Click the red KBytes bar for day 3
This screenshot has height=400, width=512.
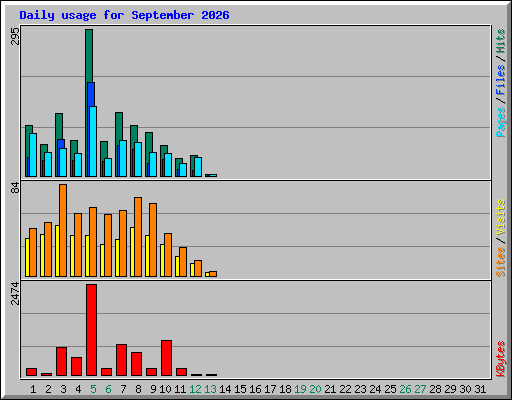(61, 361)
